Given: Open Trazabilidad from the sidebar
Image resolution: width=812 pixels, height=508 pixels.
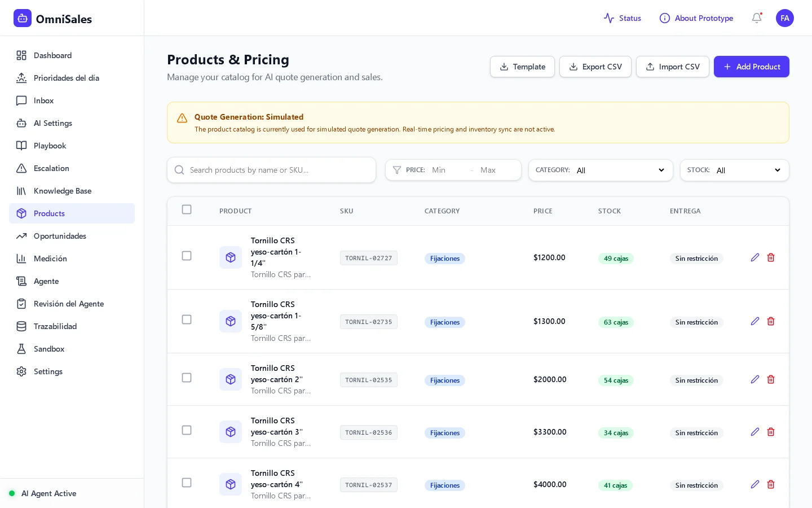Looking at the screenshot, I should (72, 326).
